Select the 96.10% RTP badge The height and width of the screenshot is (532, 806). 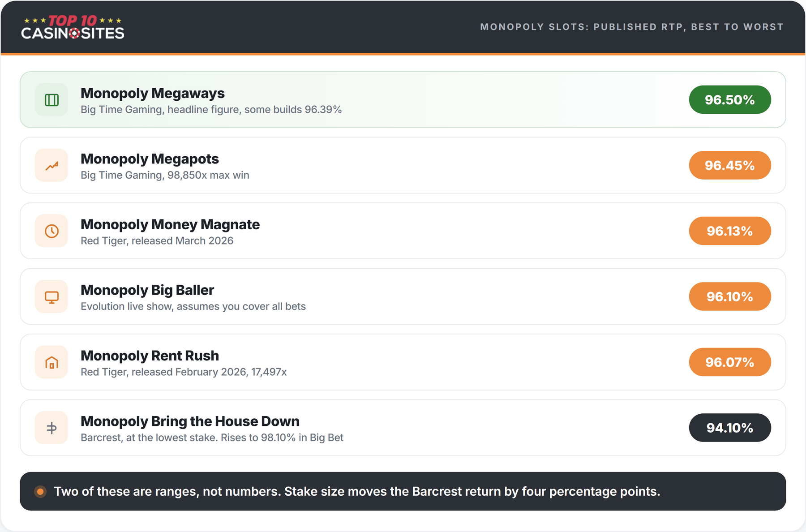point(730,296)
